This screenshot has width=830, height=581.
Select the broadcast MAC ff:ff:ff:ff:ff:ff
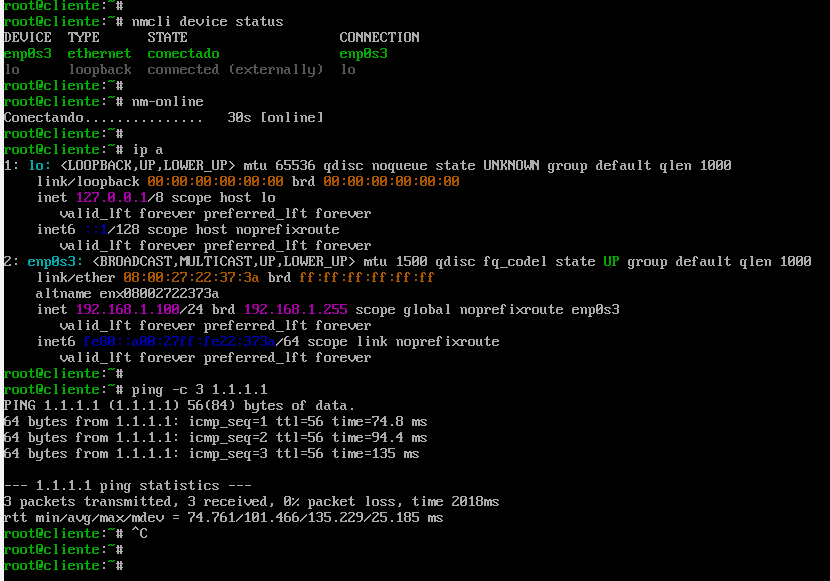point(367,277)
